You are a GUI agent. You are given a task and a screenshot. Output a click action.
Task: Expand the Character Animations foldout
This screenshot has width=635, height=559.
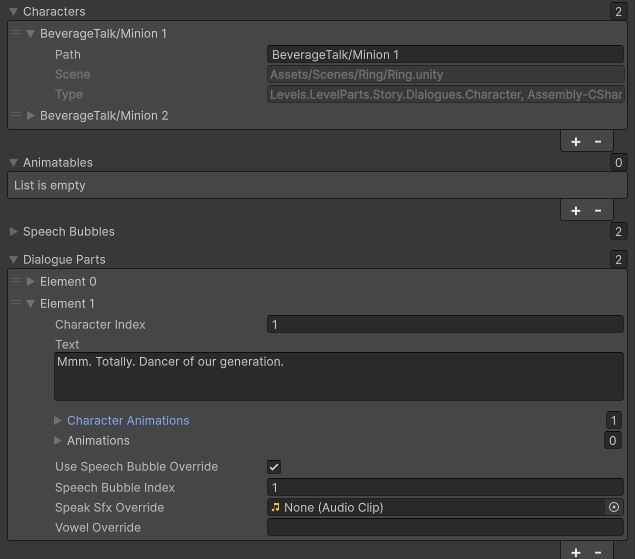[x=58, y=421]
